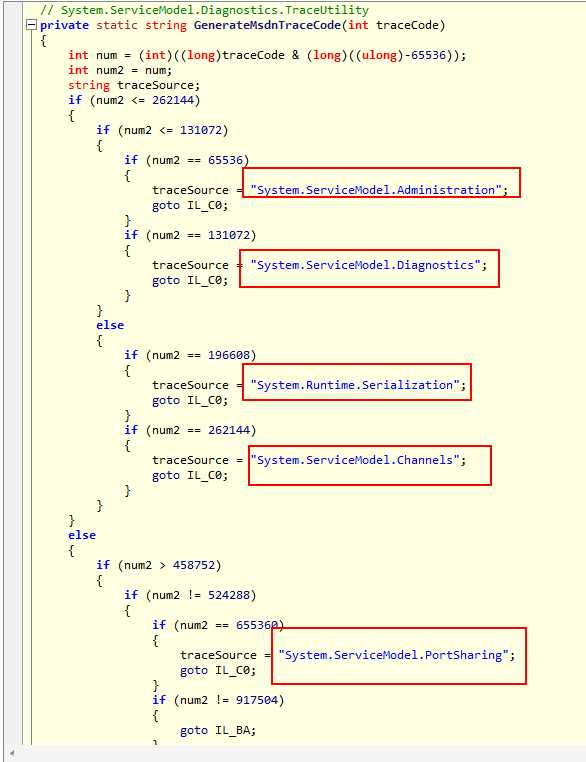Click the "System.ServiceModel.Diagnostics" string literal
This screenshot has width=586, height=762.
pos(365,265)
